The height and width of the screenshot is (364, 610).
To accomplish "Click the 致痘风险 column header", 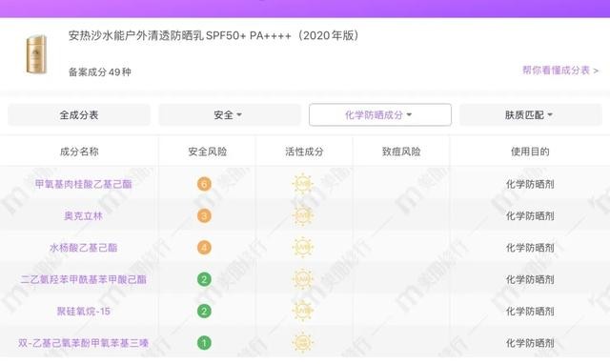I will [401, 152].
